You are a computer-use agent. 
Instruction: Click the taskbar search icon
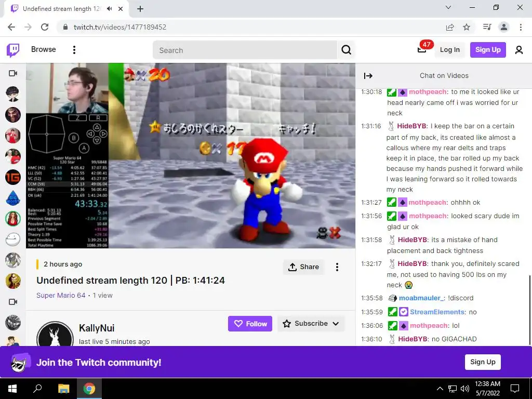click(37, 389)
